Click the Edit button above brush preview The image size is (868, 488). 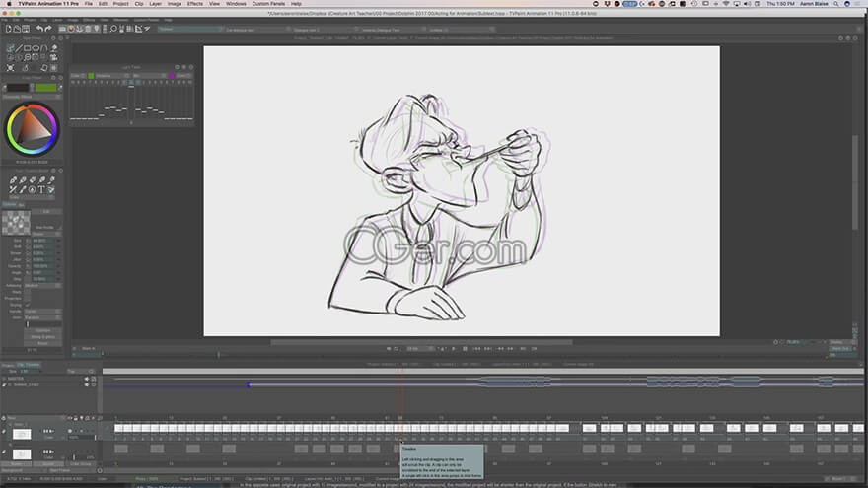tap(46, 211)
